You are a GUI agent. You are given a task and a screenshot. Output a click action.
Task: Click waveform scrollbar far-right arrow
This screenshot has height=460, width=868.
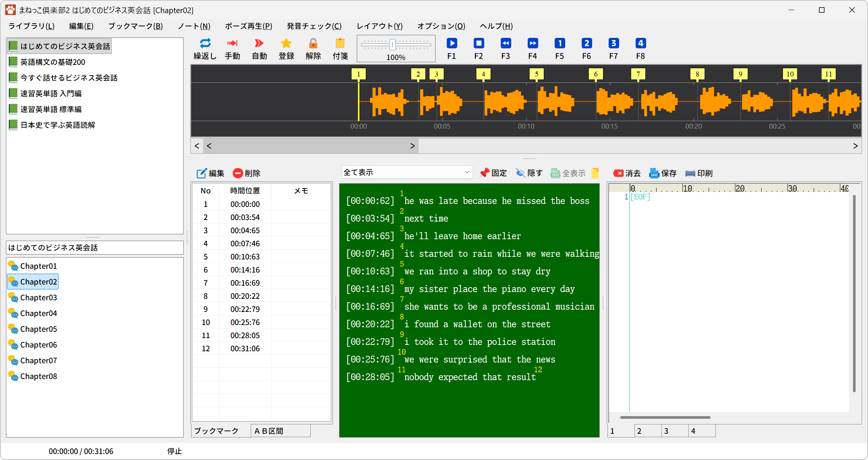[x=855, y=146]
